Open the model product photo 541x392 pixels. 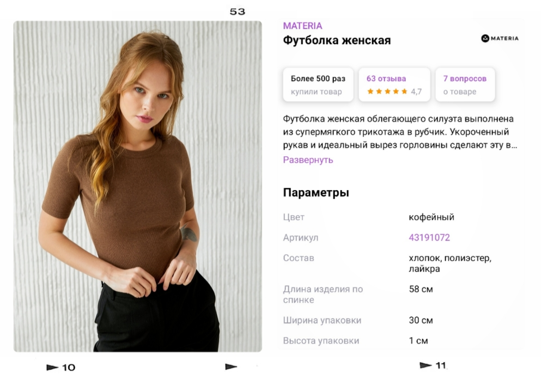tap(138, 186)
